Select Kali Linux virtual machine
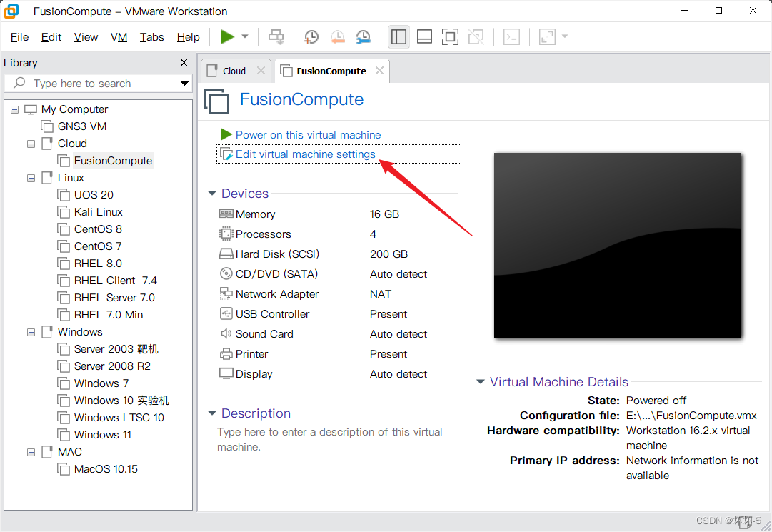The height and width of the screenshot is (532, 772). click(98, 212)
